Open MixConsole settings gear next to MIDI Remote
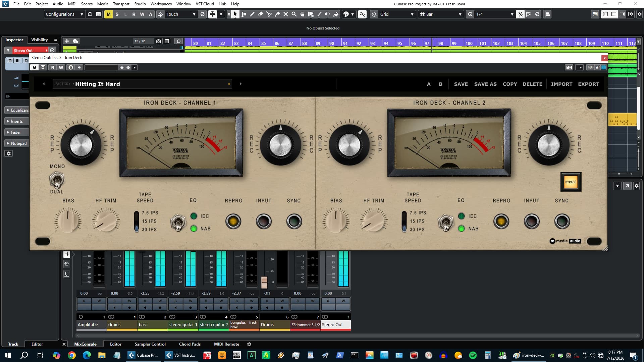 249,344
